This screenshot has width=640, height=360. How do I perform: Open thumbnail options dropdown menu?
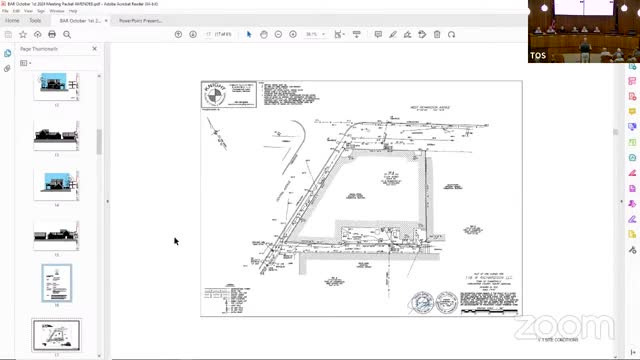pos(25,63)
